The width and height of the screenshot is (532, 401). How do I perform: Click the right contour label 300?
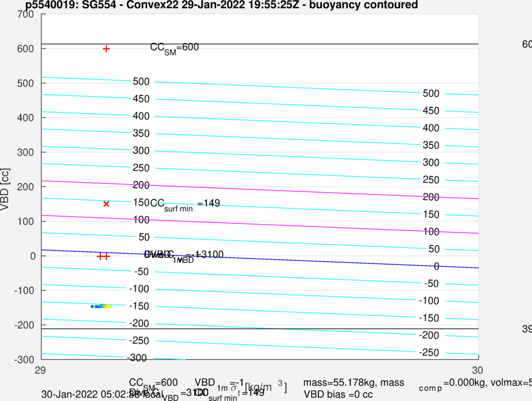(431, 163)
